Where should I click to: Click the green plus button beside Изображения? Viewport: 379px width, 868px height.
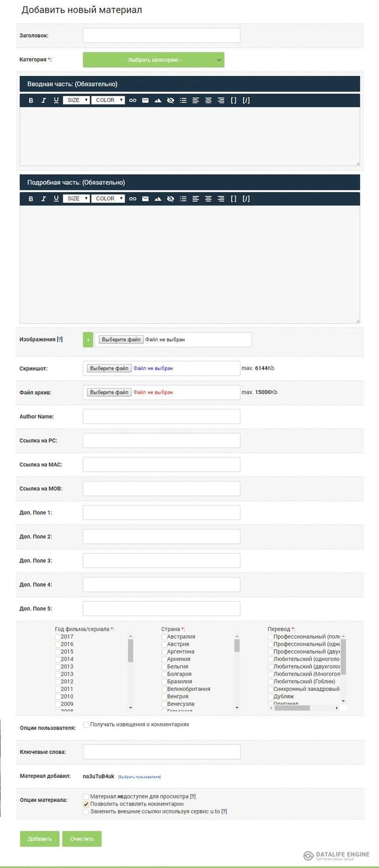[88, 340]
